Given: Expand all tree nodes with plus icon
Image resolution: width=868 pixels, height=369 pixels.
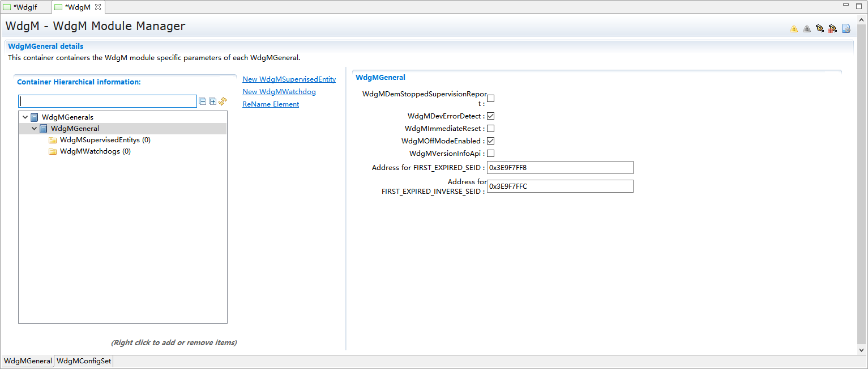Looking at the screenshot, I should 213,101.
